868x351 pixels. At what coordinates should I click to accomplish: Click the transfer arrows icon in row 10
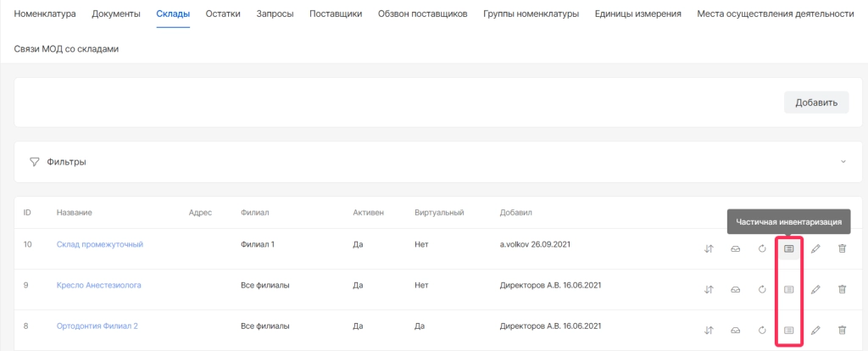pyautogui.click(x=709, y=248)
